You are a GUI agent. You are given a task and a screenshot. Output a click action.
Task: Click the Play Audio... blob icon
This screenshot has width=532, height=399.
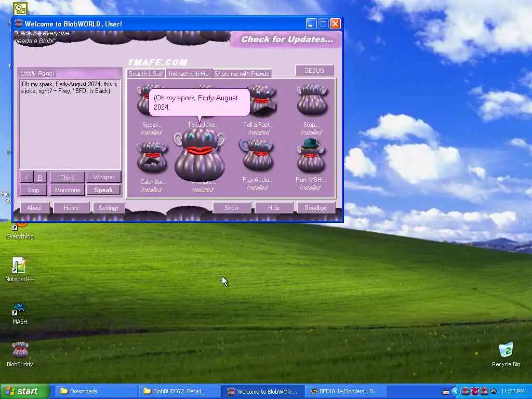[257, 155]
